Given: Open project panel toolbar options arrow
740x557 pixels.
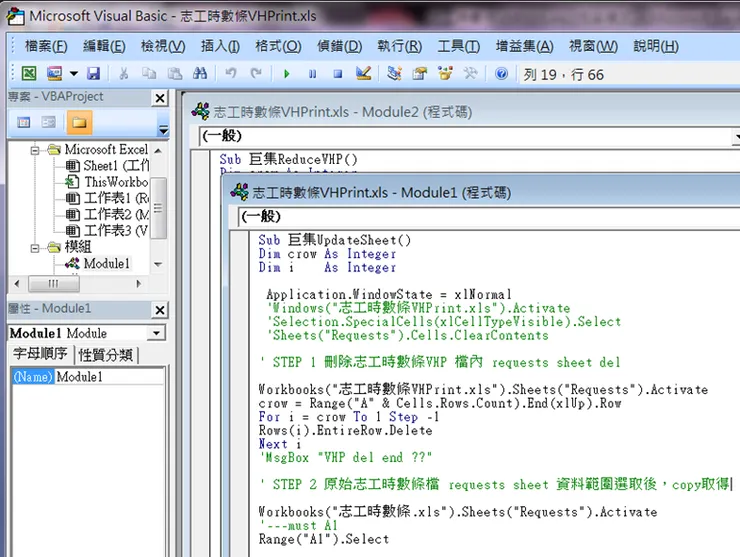Looking at the screenshot, I should (x=163, y=128).
